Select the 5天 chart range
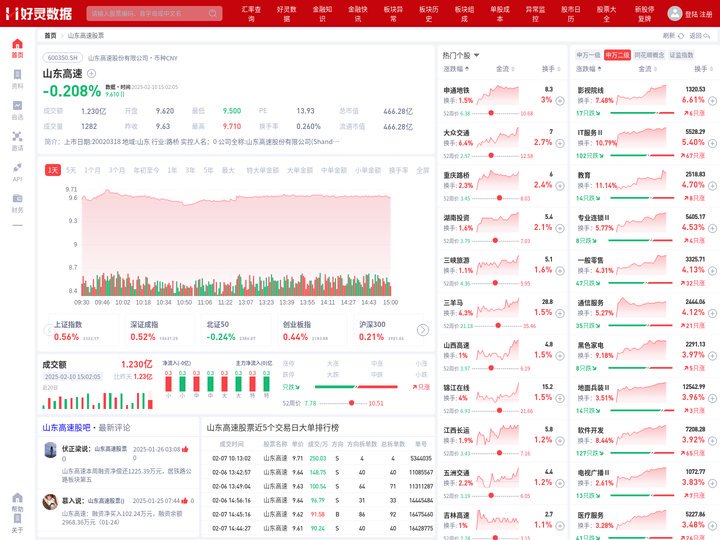This screenshot has height=540, width=720. tap(71, 170)
